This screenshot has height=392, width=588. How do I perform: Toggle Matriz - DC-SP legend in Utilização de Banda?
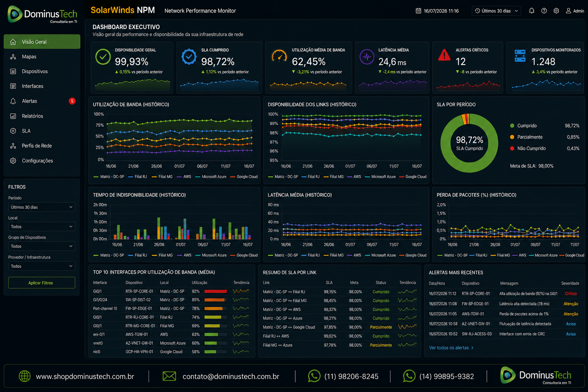(109, 177)
